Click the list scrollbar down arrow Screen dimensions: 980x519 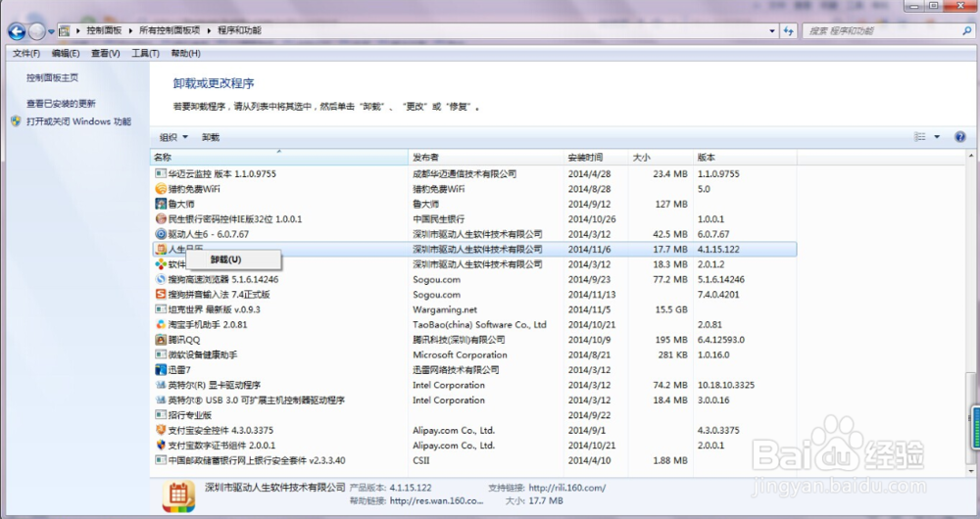pos(971,472)
